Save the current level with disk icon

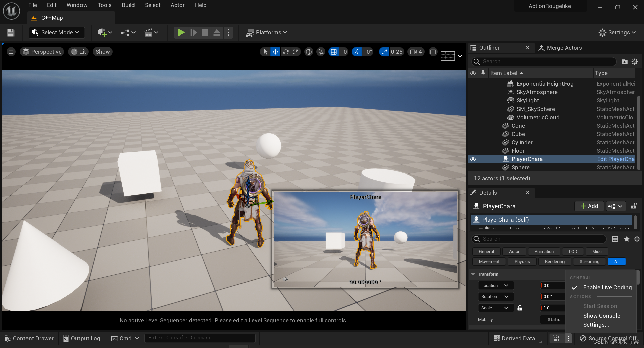coord(11,32)
